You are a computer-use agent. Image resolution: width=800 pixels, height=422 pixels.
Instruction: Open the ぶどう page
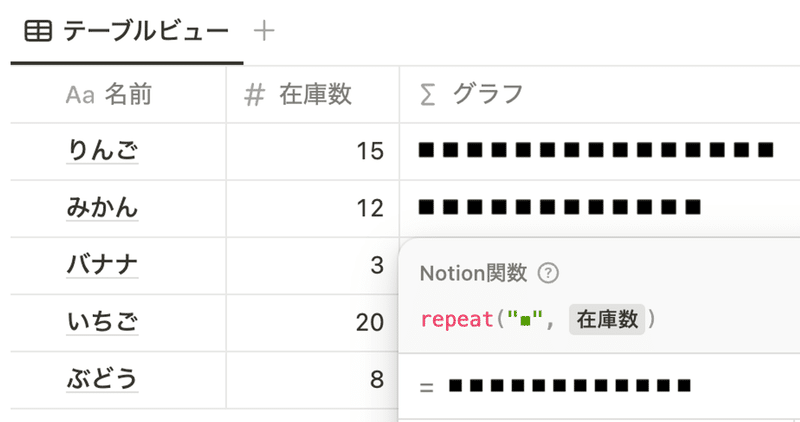point(103,379)
